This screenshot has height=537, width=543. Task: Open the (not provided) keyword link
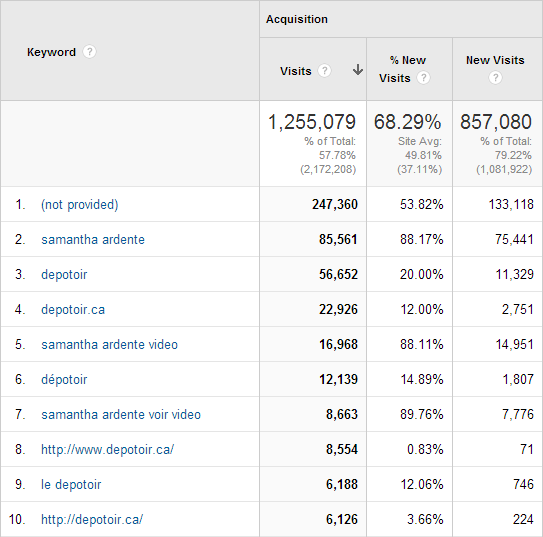click(x=80, y=205)
